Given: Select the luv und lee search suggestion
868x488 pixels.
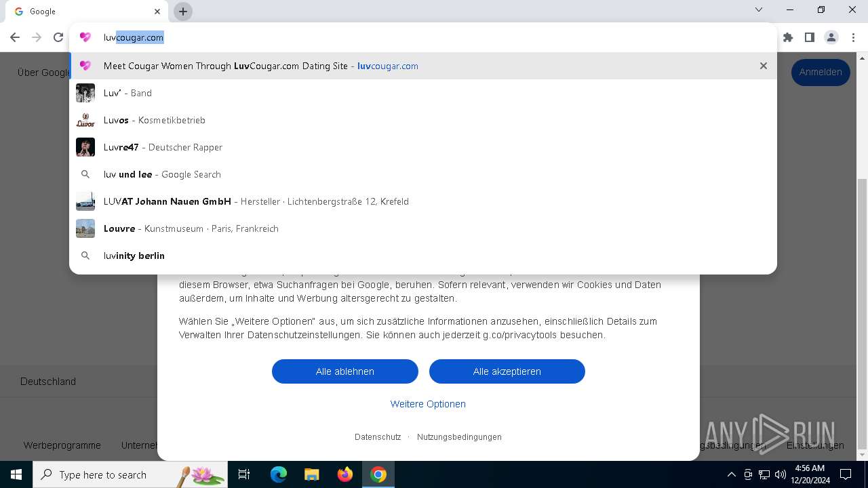Looking at the screenshot, I should click(x=423, y=174).
